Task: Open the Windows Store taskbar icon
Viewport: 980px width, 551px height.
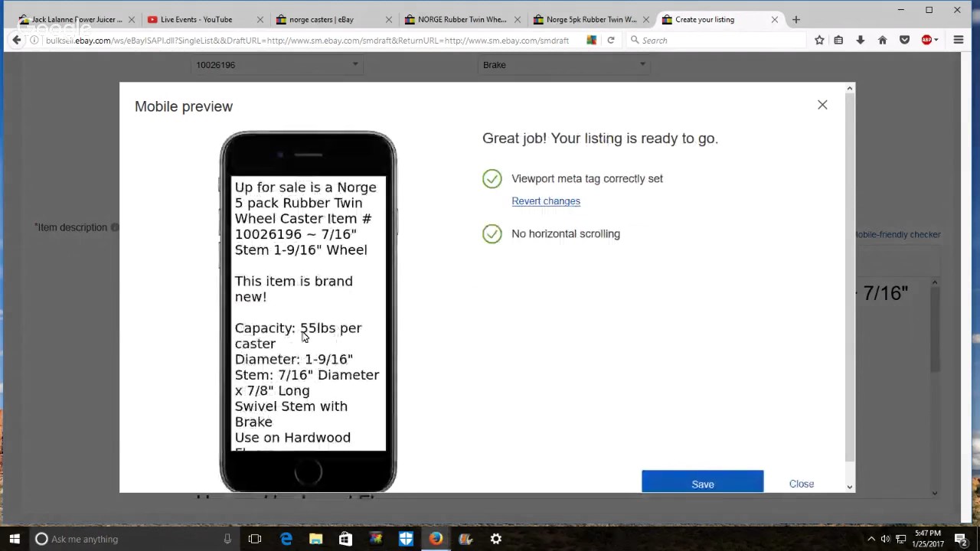Action: (x=345, y=539)
